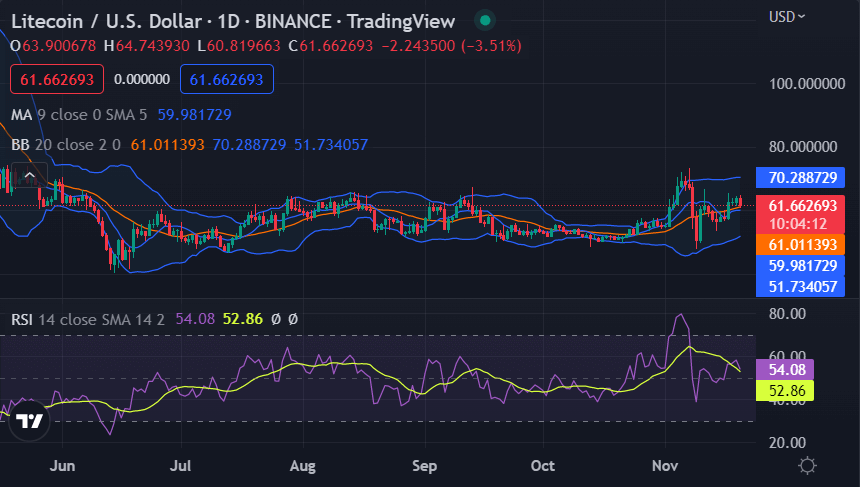The image size is (860, 487).
Task: Click the green market status dot
Action: point(485,21)
